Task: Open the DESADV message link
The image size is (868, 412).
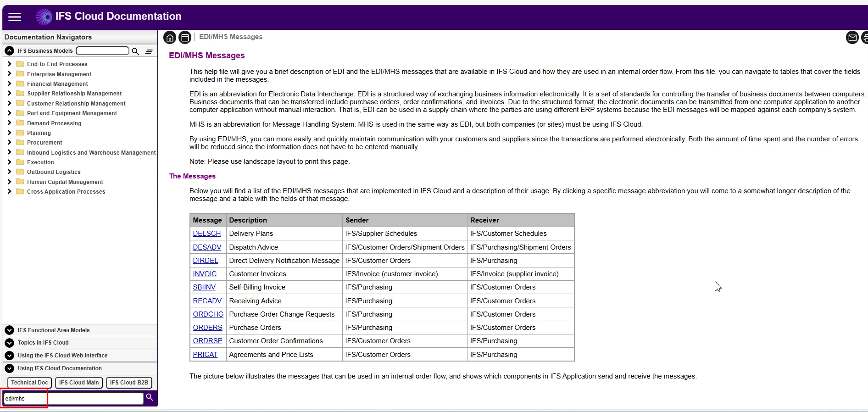Action: [207, 247]
